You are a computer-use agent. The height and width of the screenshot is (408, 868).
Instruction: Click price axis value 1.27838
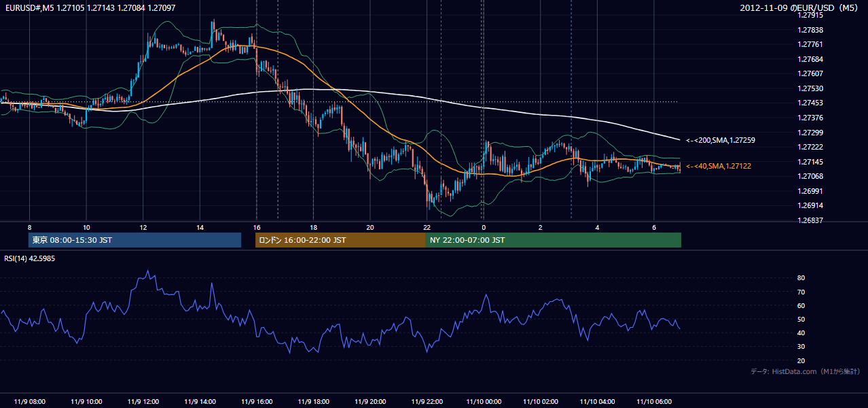coord(810,30)
